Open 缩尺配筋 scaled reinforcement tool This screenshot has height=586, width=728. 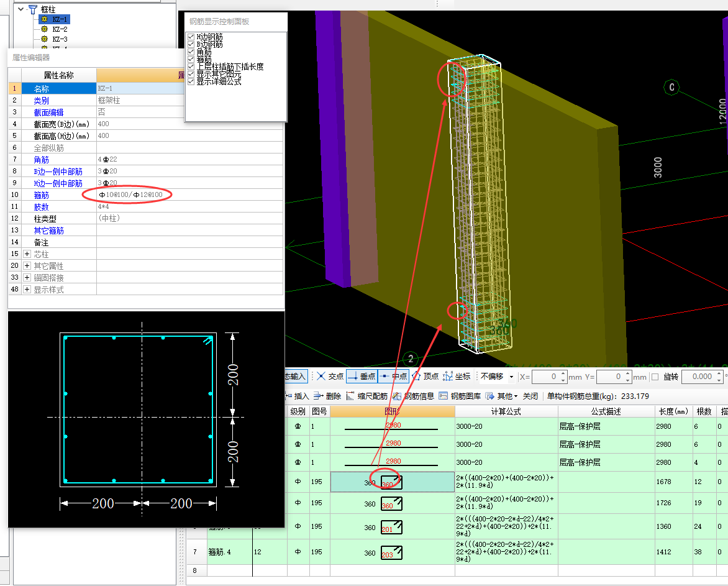tap(366, 396)
